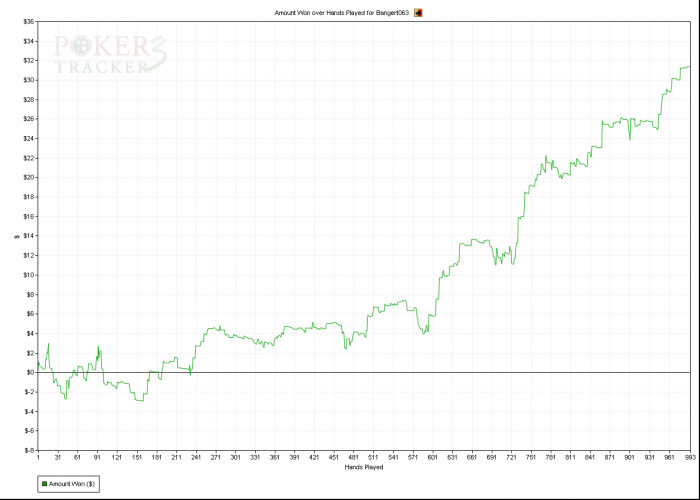Click the '631' x-axis tick label
700x500 pixels.
(452, 458)
